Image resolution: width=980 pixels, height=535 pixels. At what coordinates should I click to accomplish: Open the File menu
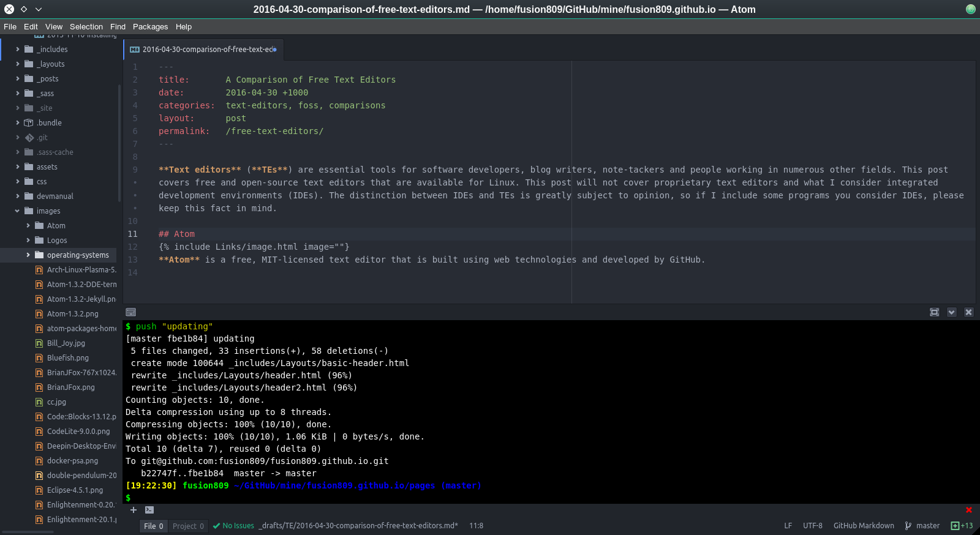(10, 26)
